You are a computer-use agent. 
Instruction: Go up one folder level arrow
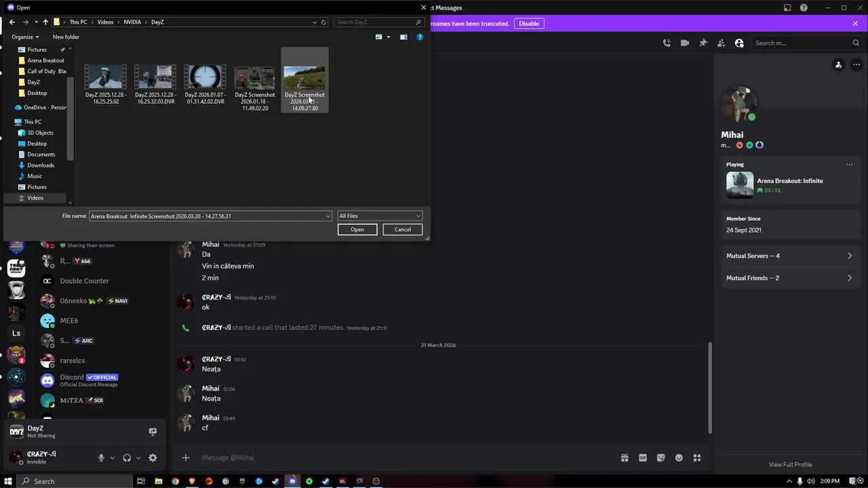(45, 22)
